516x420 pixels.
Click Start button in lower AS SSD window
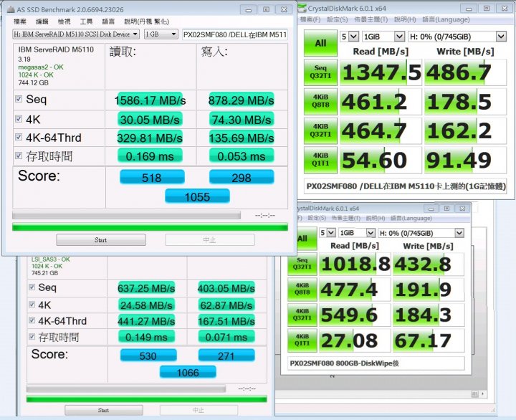pos(104,410)
